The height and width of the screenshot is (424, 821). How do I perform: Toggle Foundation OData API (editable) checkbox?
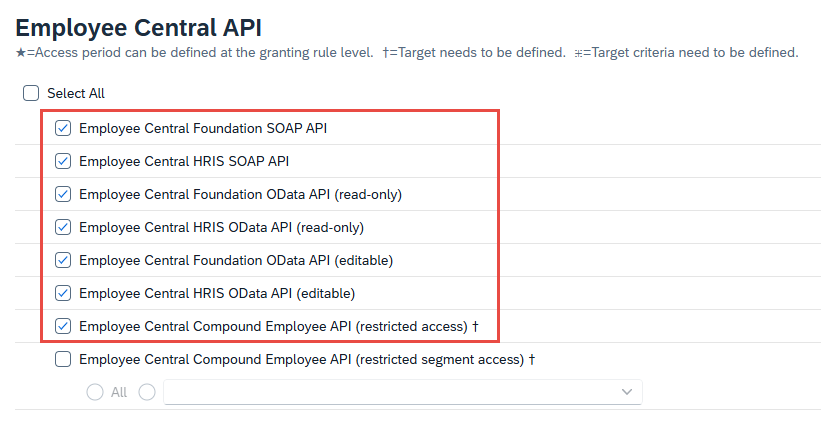[x=63, y=260]
